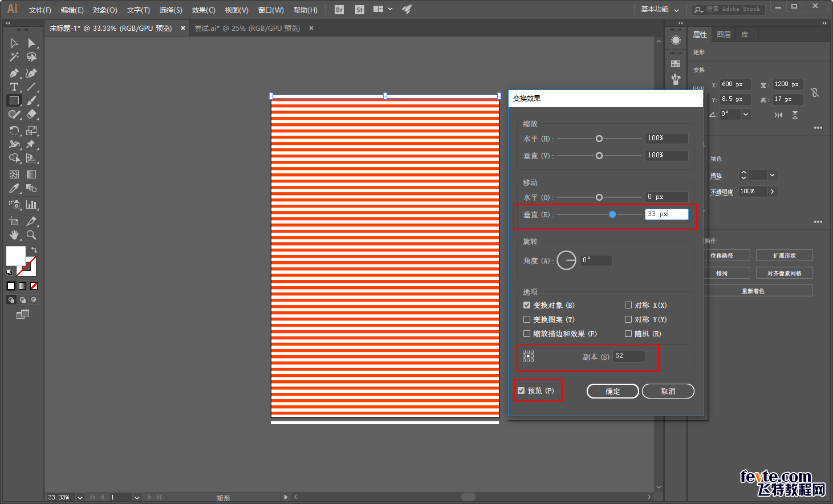Image resolution: width=833 pixels, height=504 pixels.
Task: Switch to the 图层 panel tab
Action: pos(724,35)
